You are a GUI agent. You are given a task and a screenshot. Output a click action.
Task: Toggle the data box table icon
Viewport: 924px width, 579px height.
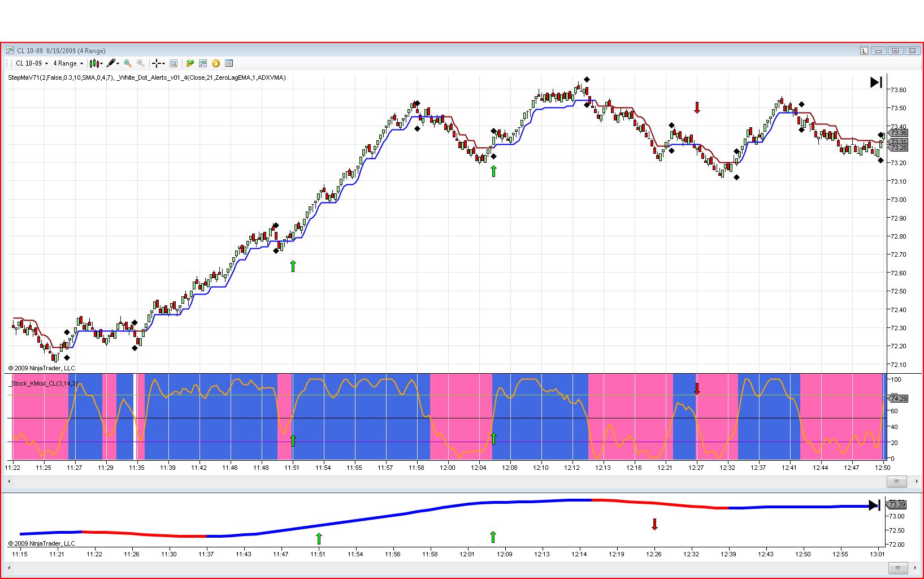(x=229, y=63)
